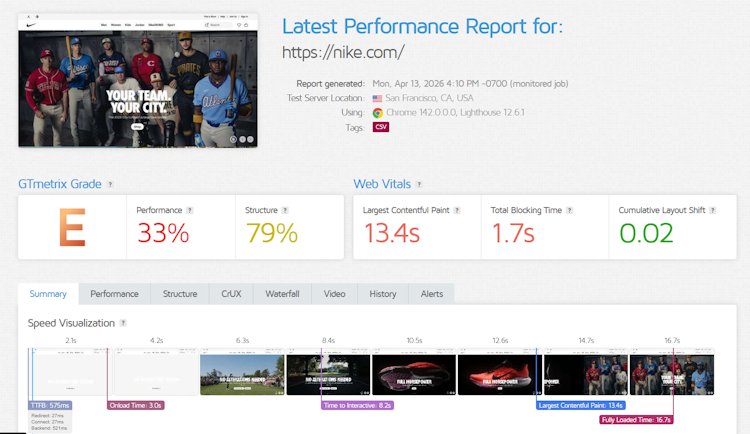The width and height of the screenshot is (750, 434).
Task: Click the help icon beside Structure
Action: tap(285, 210)
